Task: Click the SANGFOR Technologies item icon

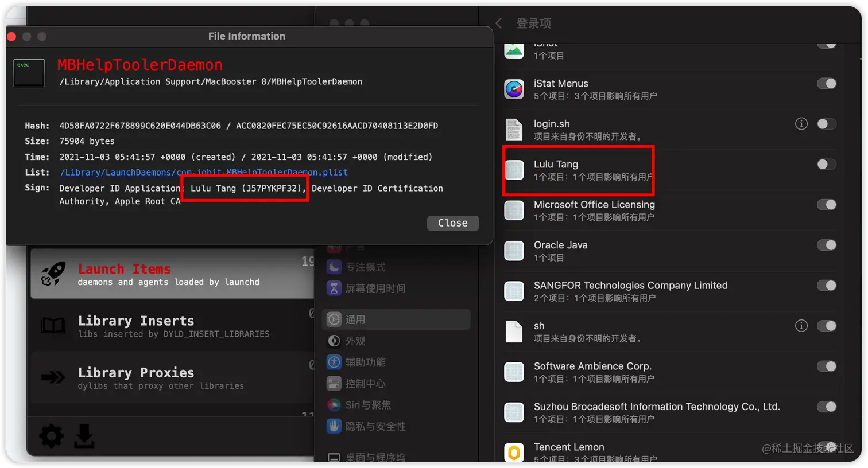Action: [x=514, y=291]
